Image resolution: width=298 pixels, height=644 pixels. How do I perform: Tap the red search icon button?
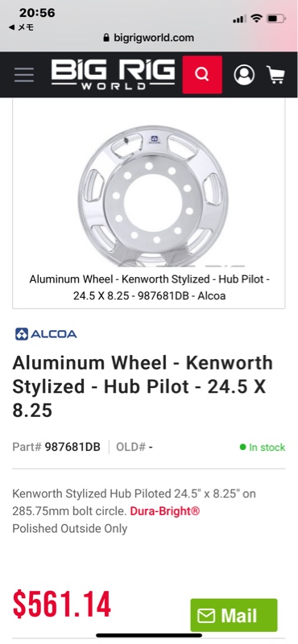tap(202, 75)
